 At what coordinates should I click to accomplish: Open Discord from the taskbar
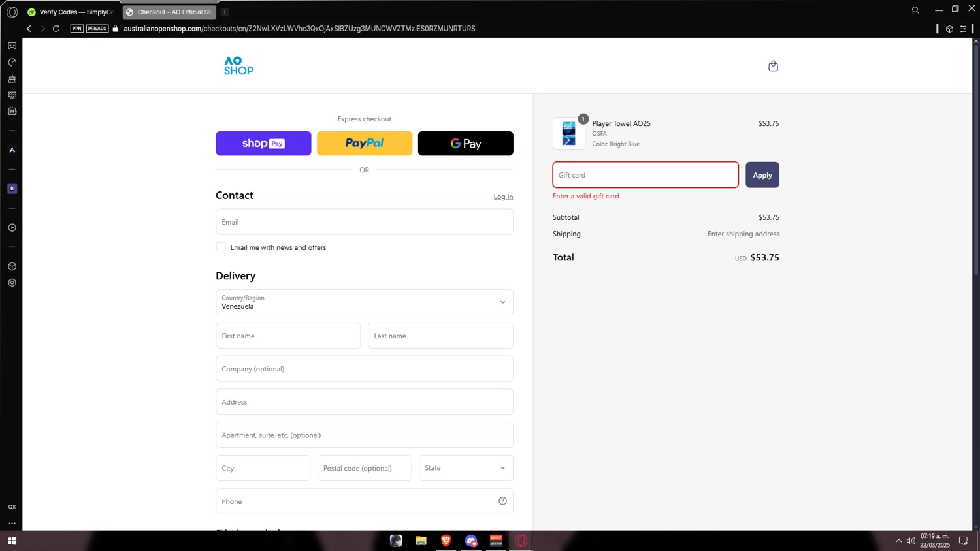click(x=471, y=541)
